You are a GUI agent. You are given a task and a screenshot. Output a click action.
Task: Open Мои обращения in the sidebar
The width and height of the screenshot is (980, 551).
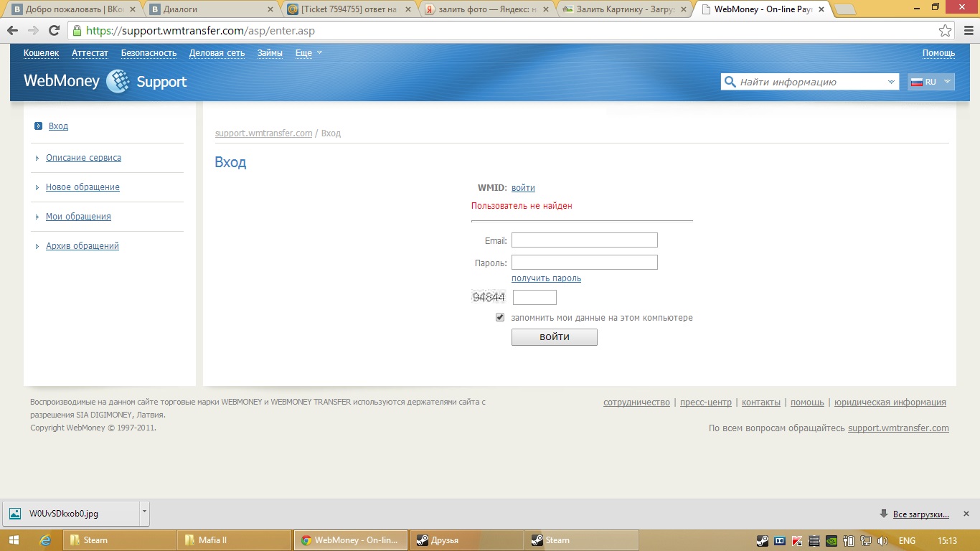[x=78, y=217]
